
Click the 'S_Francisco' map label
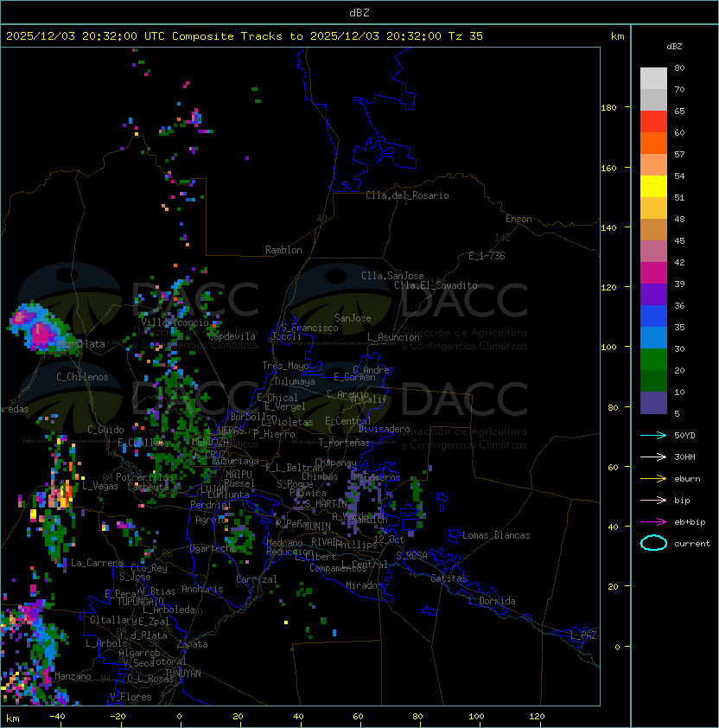point(309,328)
